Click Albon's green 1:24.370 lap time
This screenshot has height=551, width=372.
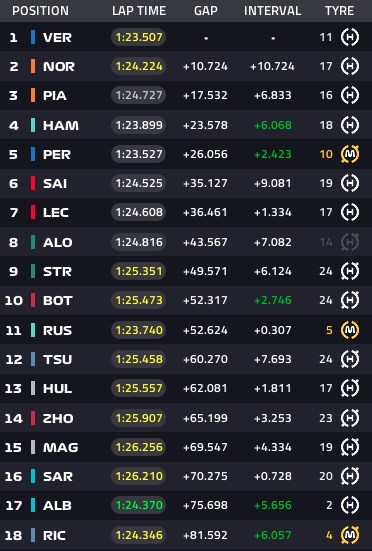(139, 505)
